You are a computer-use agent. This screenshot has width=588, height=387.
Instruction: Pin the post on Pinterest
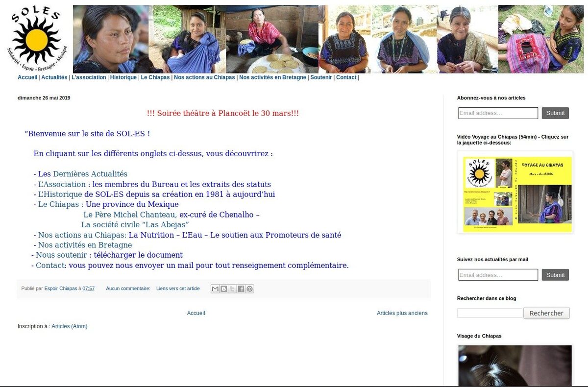click(x=250, y=289)
